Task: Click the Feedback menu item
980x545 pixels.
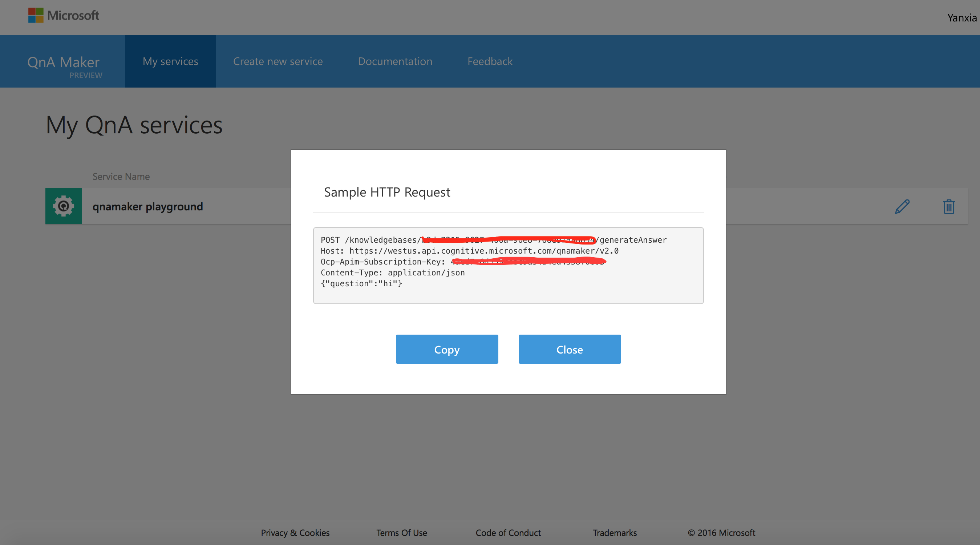Action: pyautogui.click(x=490, y=60)
